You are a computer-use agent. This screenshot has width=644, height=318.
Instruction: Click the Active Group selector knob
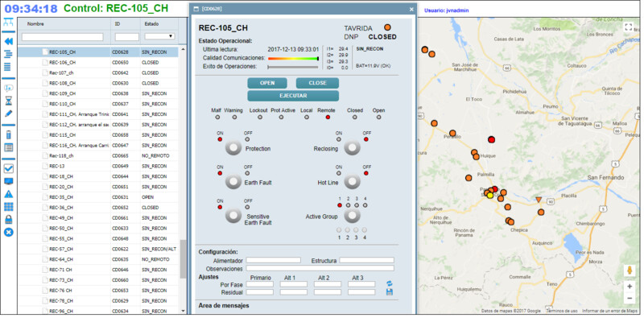(x=352, y=215)
